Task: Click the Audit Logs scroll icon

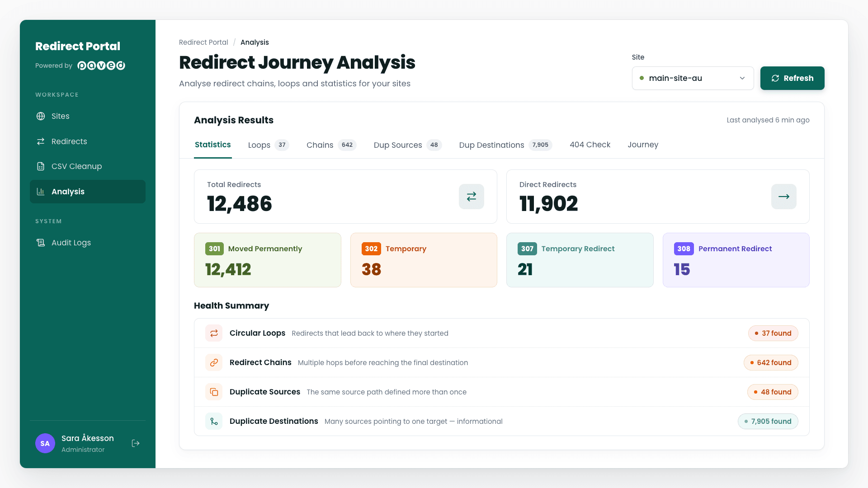Action: click(x=41, y=243)
